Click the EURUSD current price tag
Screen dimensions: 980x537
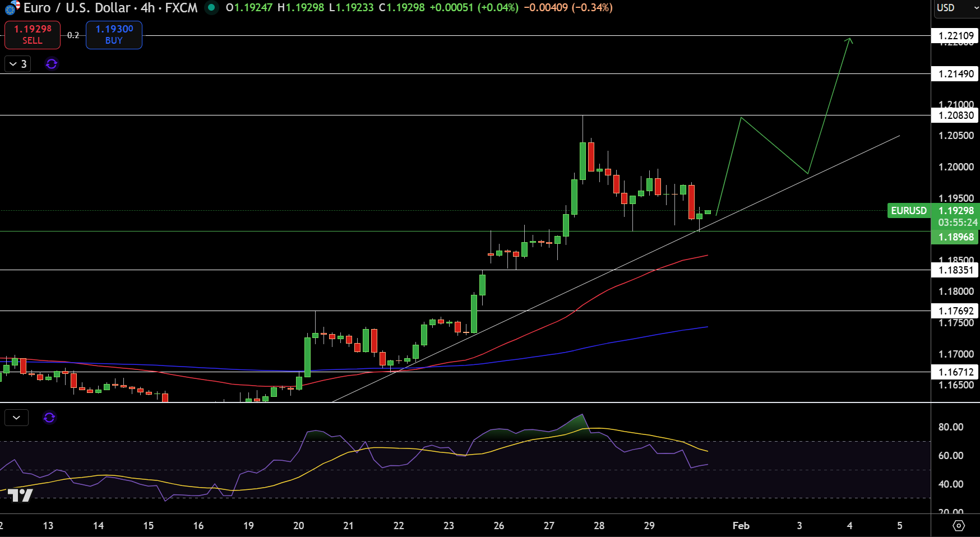pyautogui.click(x=909, y=211)
